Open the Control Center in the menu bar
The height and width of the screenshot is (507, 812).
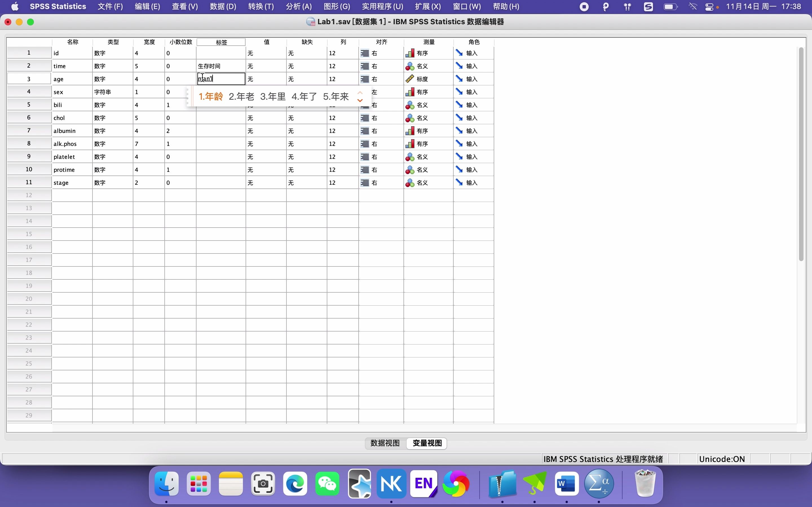point(709,7)
